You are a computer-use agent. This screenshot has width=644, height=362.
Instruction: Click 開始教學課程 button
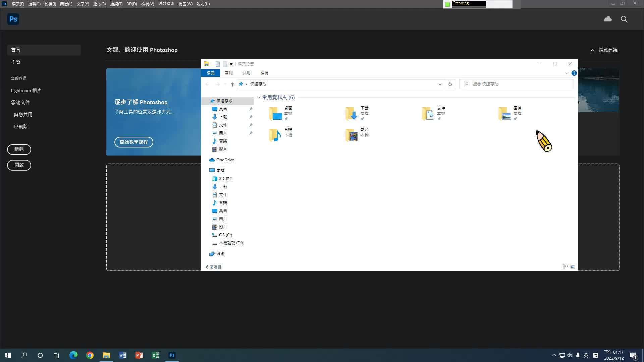coord(134,142)
